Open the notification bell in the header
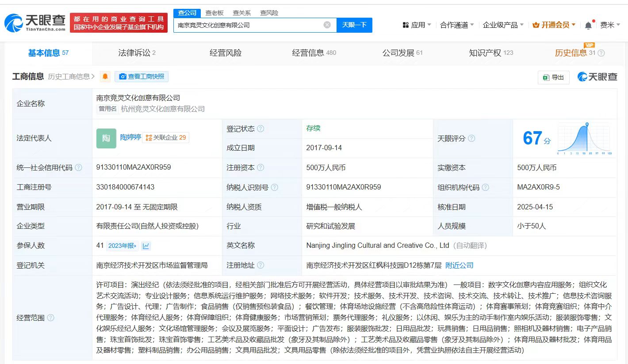 click(588, 25)
